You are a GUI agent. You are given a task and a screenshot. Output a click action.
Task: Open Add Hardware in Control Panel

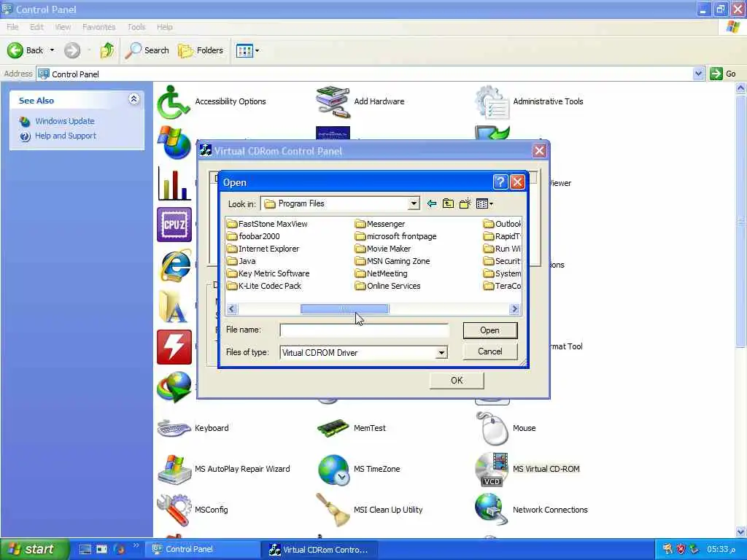360,101
